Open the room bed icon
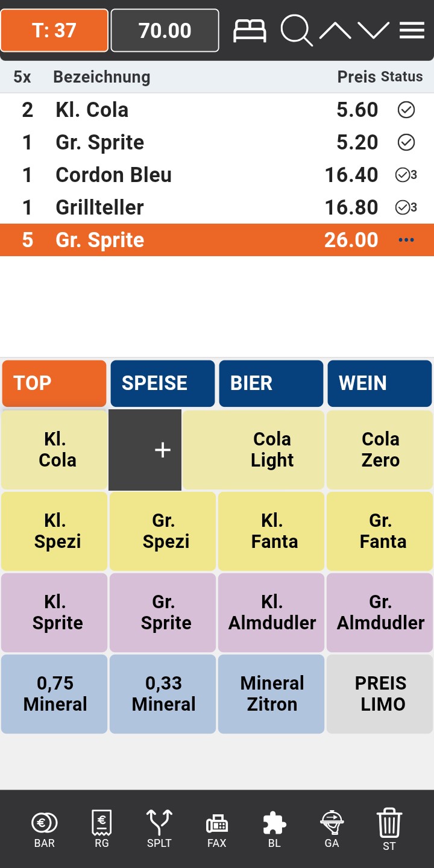This screenshot has width=434, height=868. [x=250, y=31]
